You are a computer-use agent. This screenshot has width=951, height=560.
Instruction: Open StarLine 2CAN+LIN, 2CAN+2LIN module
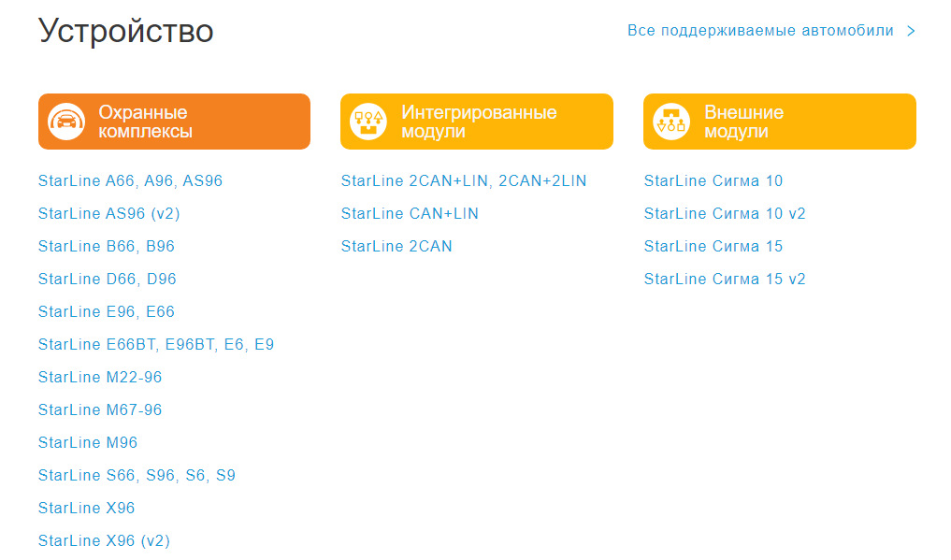click(464, 181)
